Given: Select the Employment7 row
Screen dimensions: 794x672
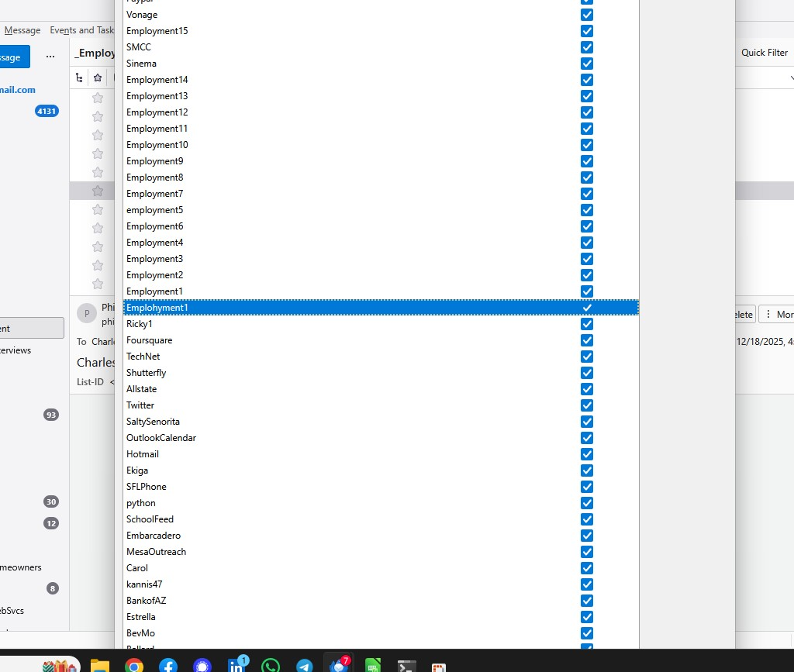Looking at the screenshot, I should click(381, 194).
